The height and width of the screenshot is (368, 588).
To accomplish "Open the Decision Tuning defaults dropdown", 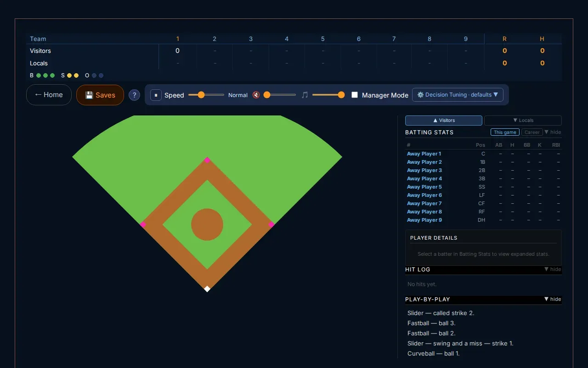I will coord(458,95).
